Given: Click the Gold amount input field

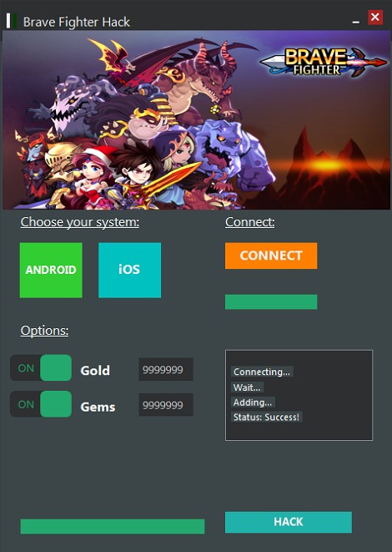Looking at the screenshot, I should 166,369.
